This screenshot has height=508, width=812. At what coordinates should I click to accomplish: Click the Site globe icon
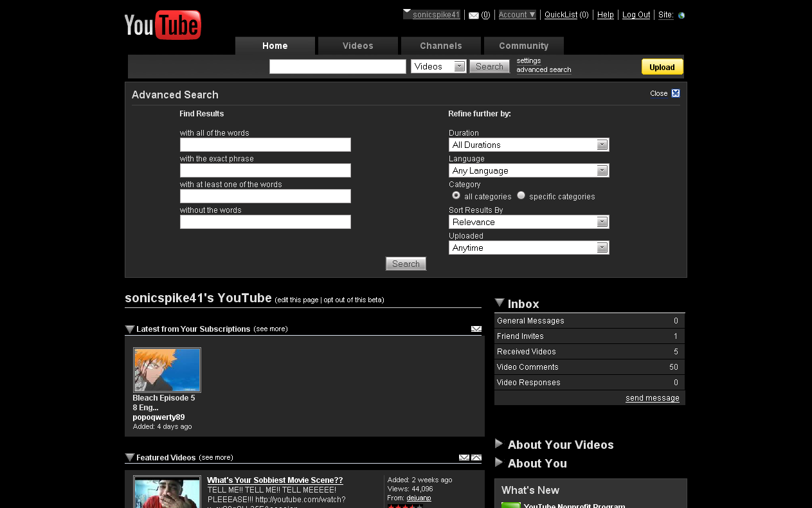tap(681, 15)
